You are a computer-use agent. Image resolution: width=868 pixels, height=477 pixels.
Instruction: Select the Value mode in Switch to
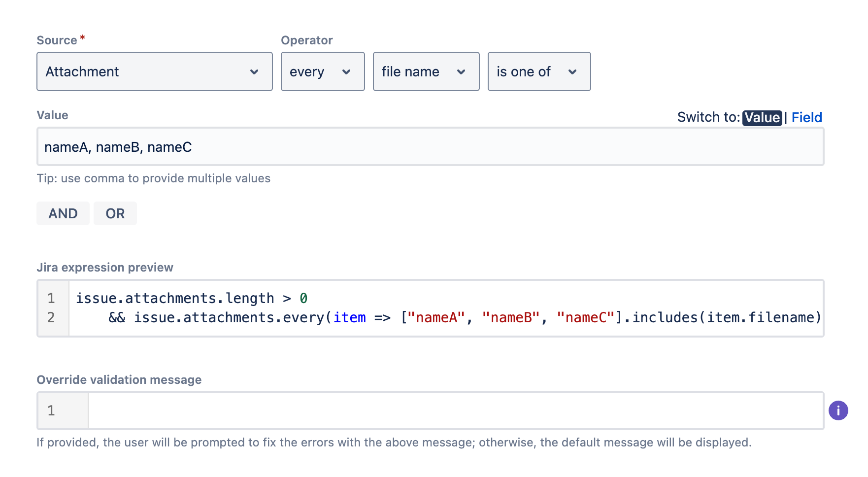[762, 117]
